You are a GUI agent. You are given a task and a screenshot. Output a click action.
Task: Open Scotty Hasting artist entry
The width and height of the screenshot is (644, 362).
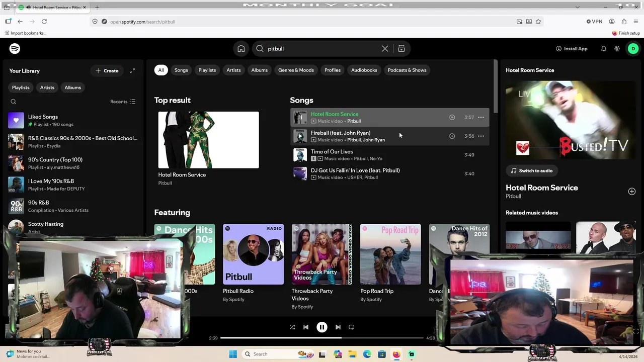[x=73, y=227]
